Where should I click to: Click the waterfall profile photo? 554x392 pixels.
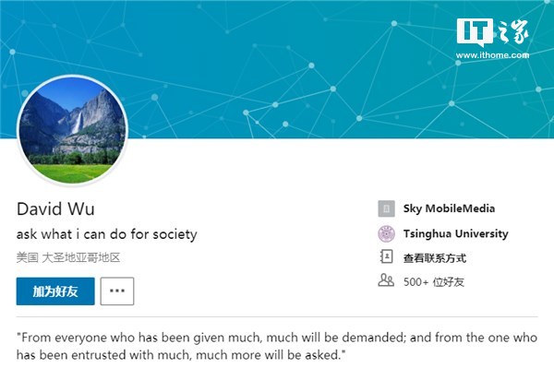pyautogui.click(x=73, y=132)
